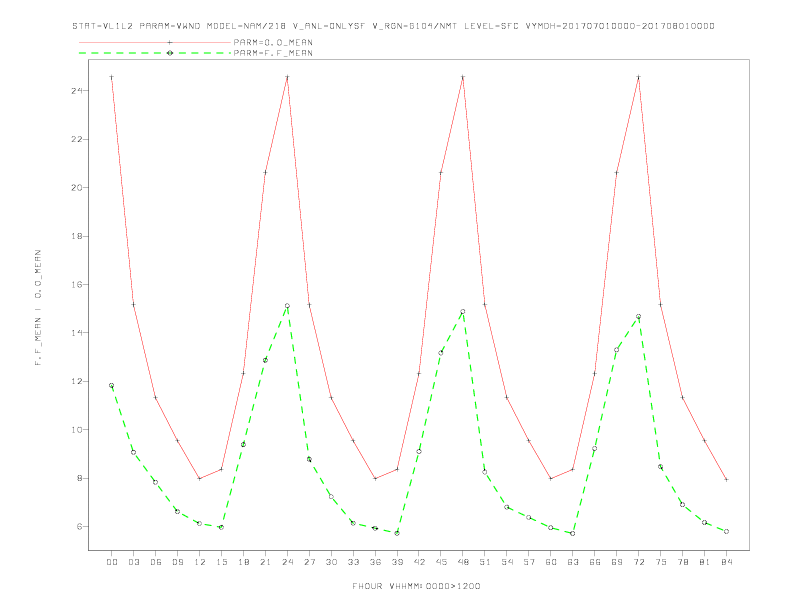Click the x-axis tick label 09

click(x=177, y=562)
